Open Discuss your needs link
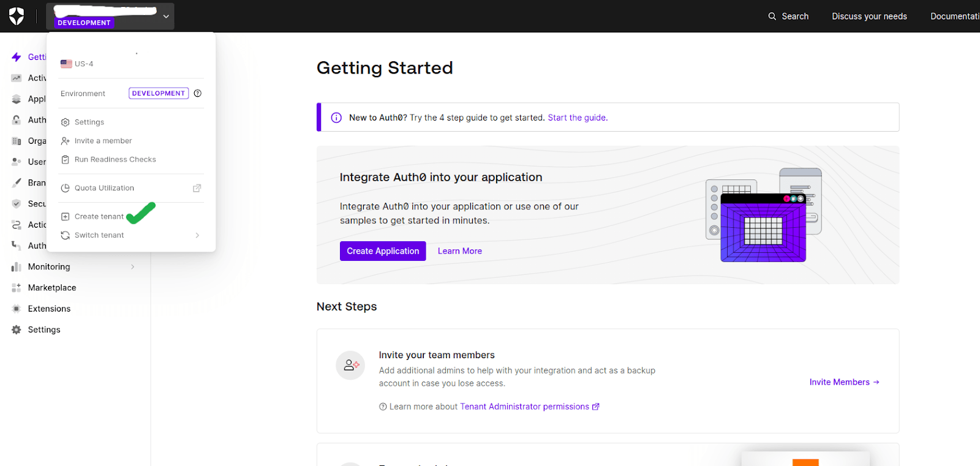This screenshot has width=980, height=466. (x=869, y=17)
